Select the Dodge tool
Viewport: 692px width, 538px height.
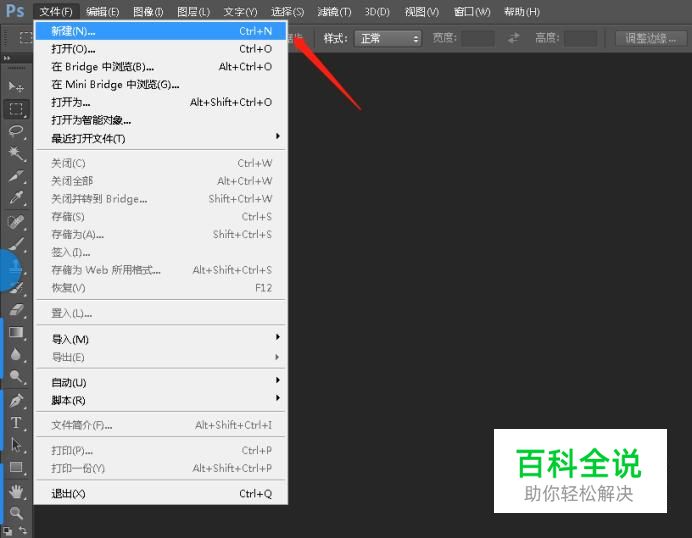16,376
